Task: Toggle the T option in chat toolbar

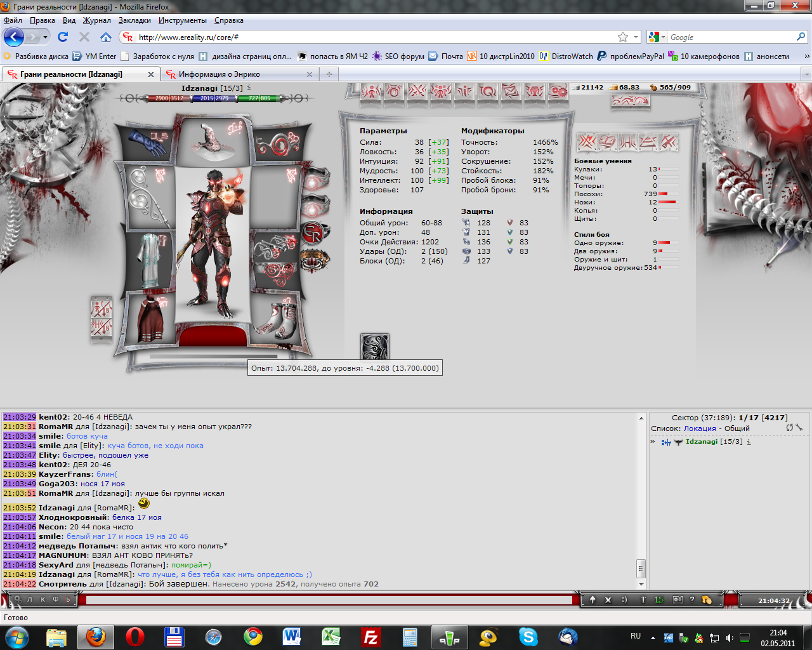Action: 643,600
